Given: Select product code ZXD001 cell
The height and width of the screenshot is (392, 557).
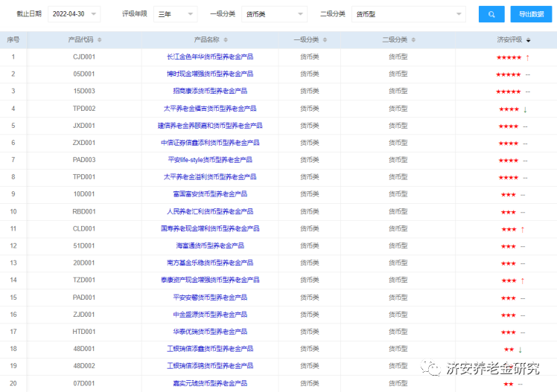Looking at the screenshot, I should click(84, 143).
